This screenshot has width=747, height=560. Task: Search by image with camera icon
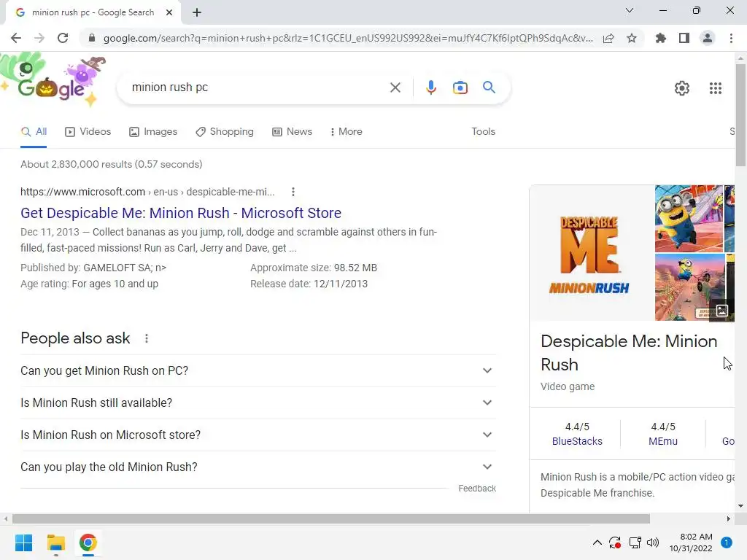460,87
